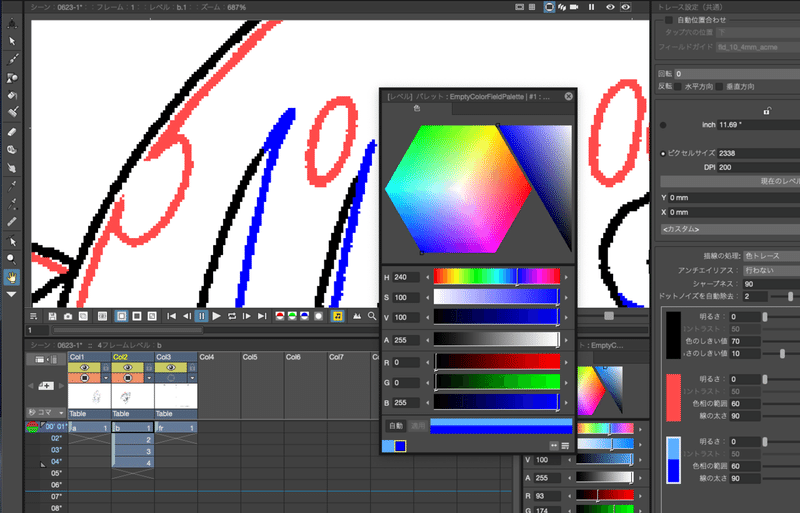
Task: Select the Geometric shapes tool
Action: coord(12,78)
